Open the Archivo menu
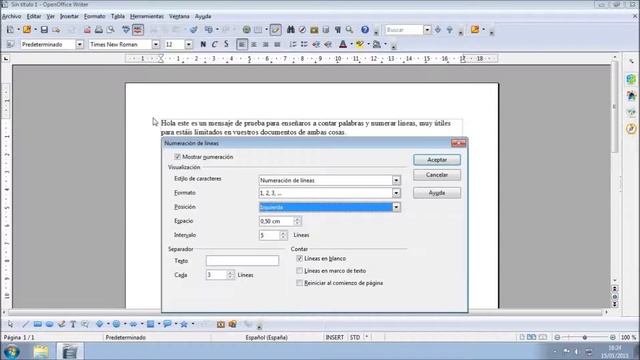The width and height of the screenshot is (640, 360). pos(11,16)
